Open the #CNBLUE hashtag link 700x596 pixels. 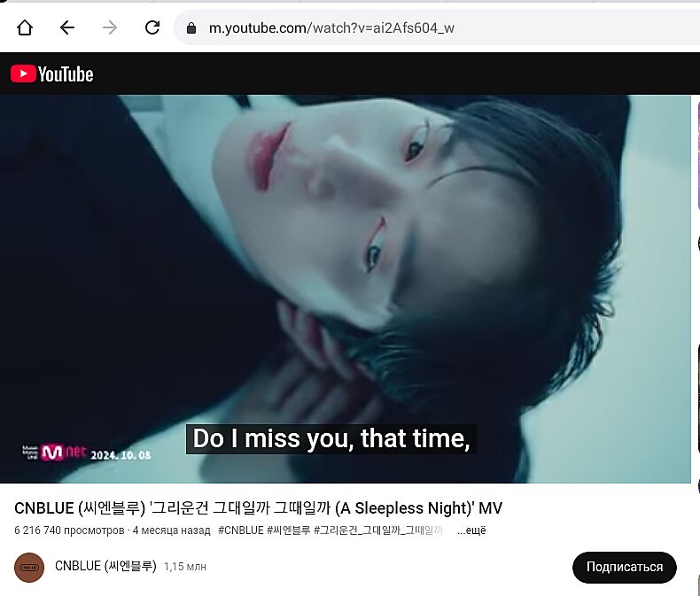pyautogui.click(x=241, y=530)
